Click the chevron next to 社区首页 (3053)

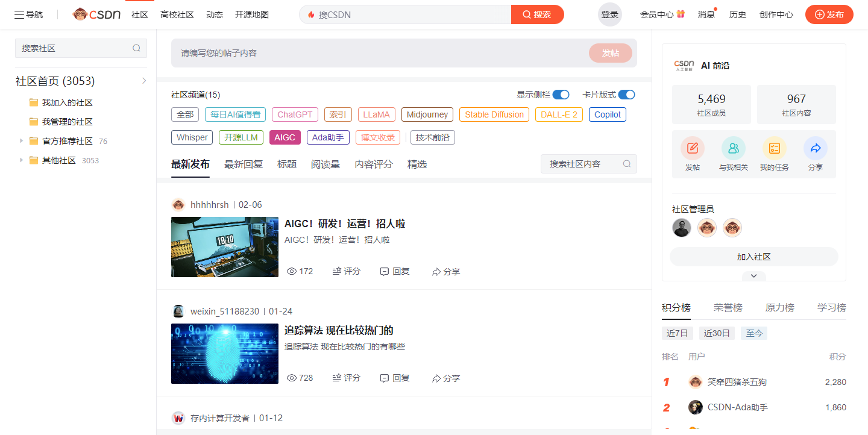pyautogui.click(x=144, y=81)
